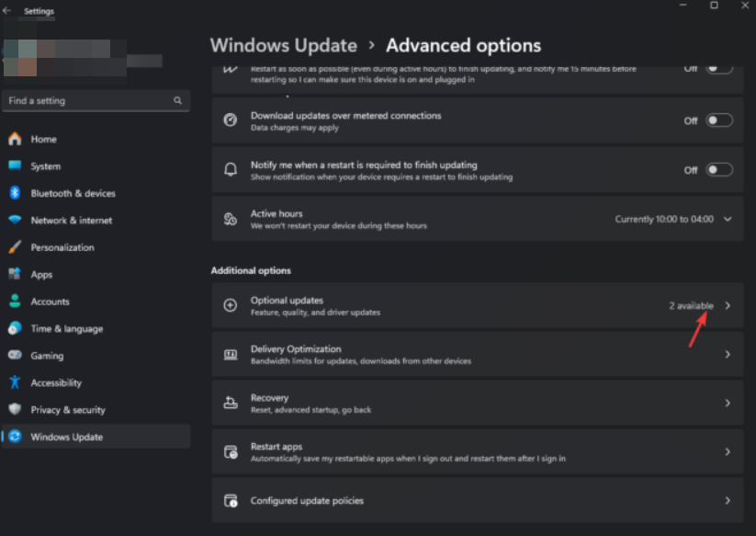Click the System monitor icon

tap(15, 166)
